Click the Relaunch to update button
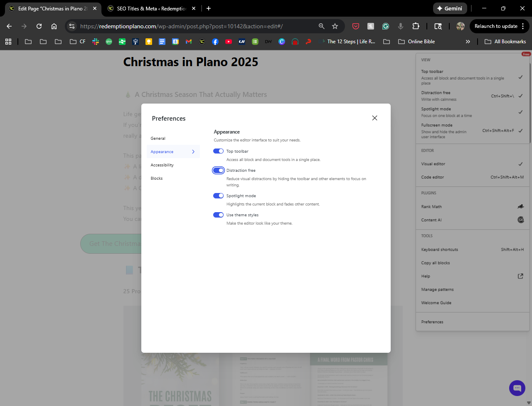 click(496, 26)
